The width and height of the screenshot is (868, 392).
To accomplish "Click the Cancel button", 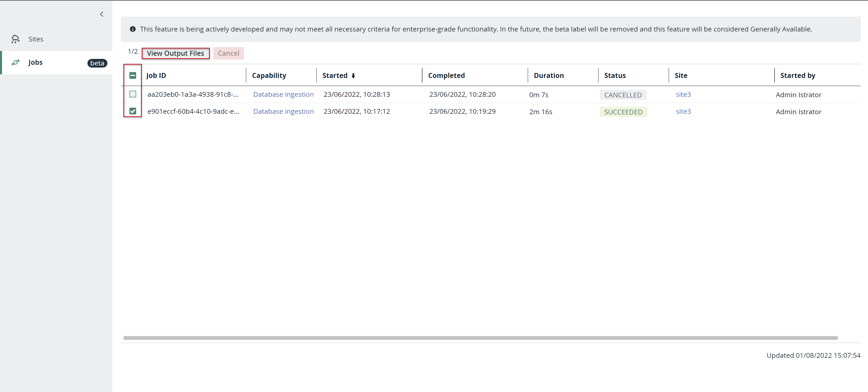I will [228, 53].
